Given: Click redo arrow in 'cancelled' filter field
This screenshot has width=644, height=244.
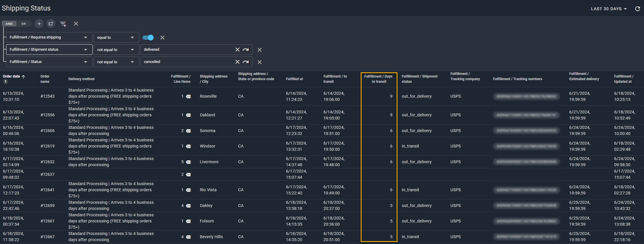Looking at the screenshot, I should coord(246,62).
